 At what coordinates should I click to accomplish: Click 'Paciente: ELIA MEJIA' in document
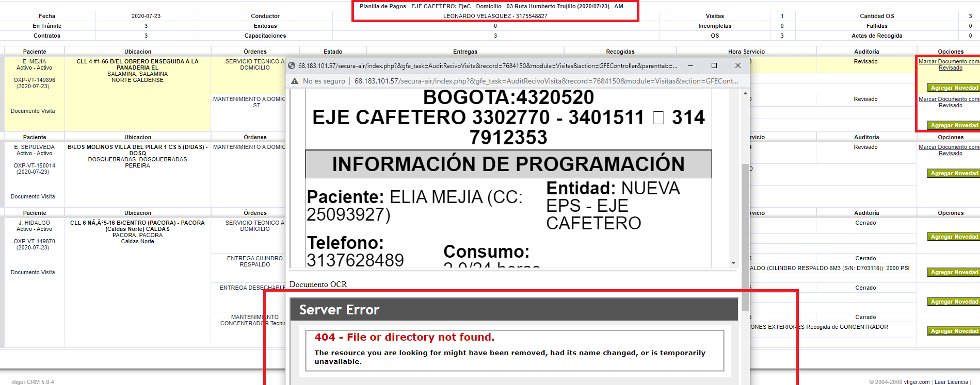click(414, 205)
